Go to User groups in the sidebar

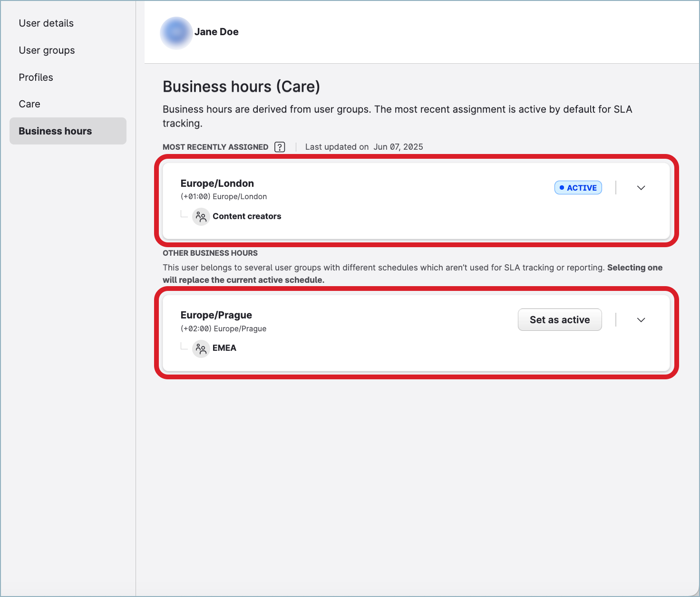pos(47,50)
